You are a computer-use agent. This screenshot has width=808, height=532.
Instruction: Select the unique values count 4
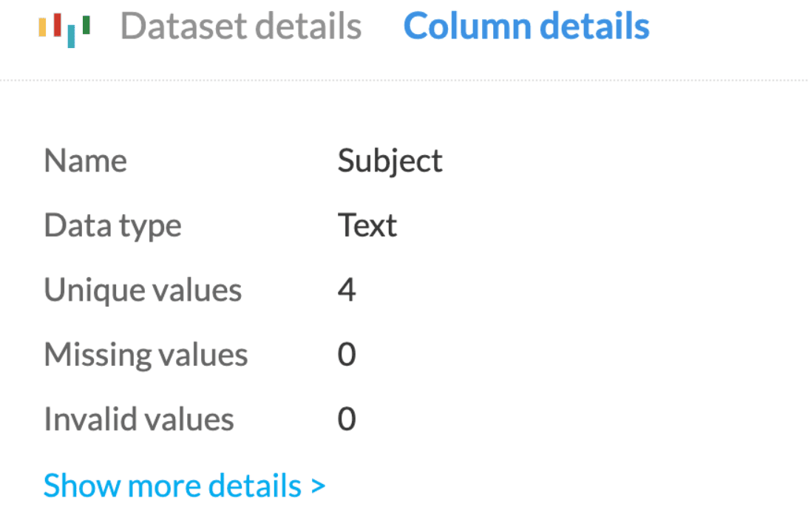coord(347,290)
